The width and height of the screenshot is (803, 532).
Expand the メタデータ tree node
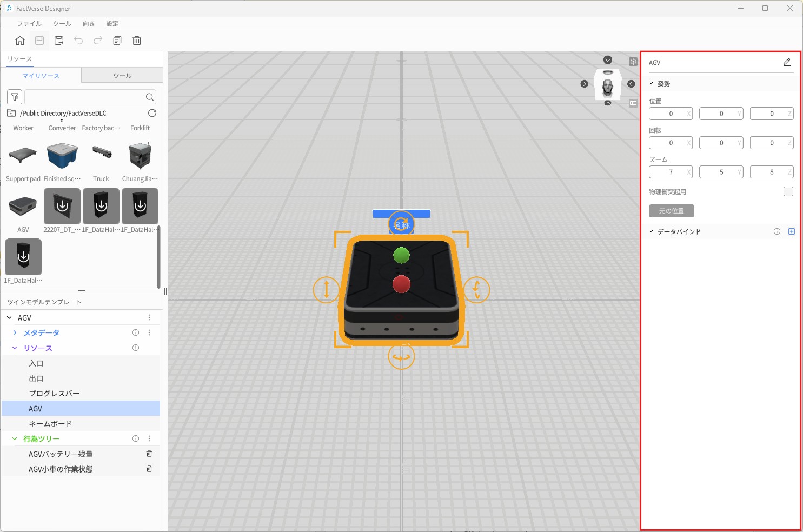[15, 333]
